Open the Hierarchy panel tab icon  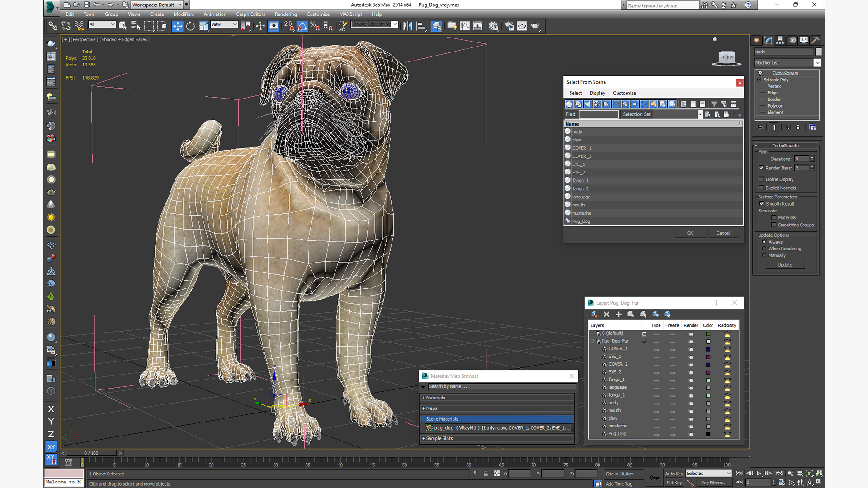(x=780, y=40)
